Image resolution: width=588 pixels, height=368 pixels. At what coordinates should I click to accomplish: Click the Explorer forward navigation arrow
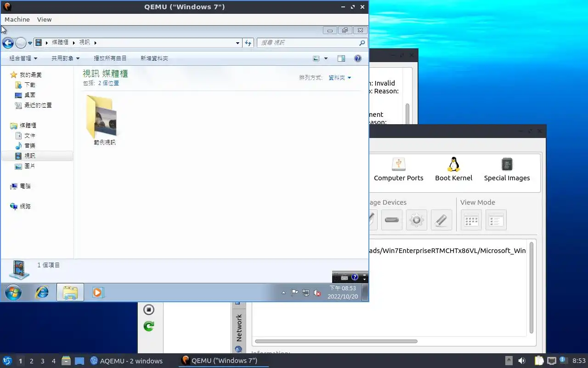pos(21,43)
